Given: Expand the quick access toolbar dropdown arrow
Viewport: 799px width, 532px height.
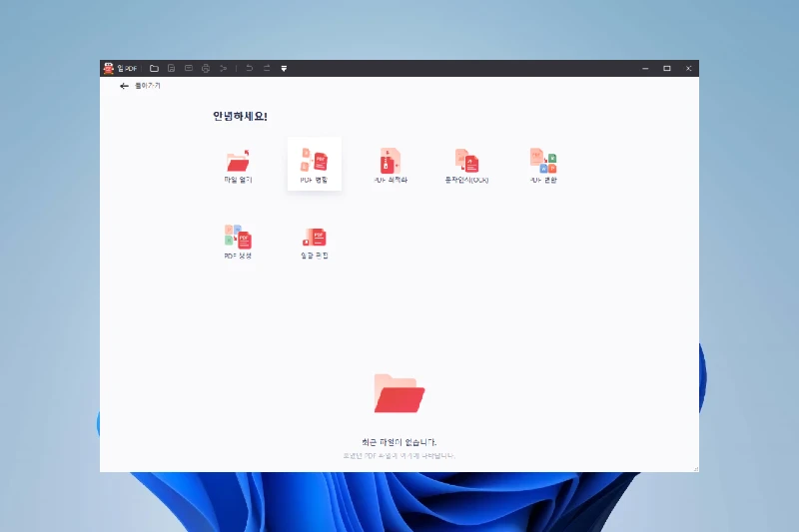Looking at the screenshot, I should pos(284,68).
